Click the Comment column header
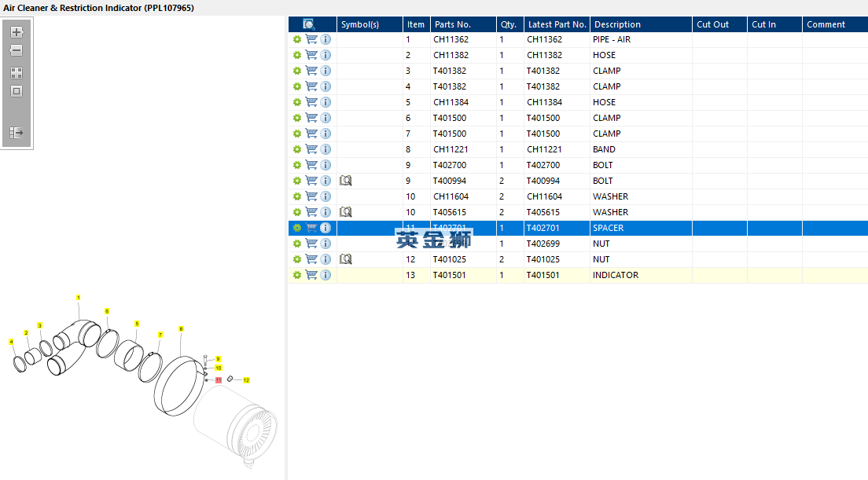 coord(835,24)
